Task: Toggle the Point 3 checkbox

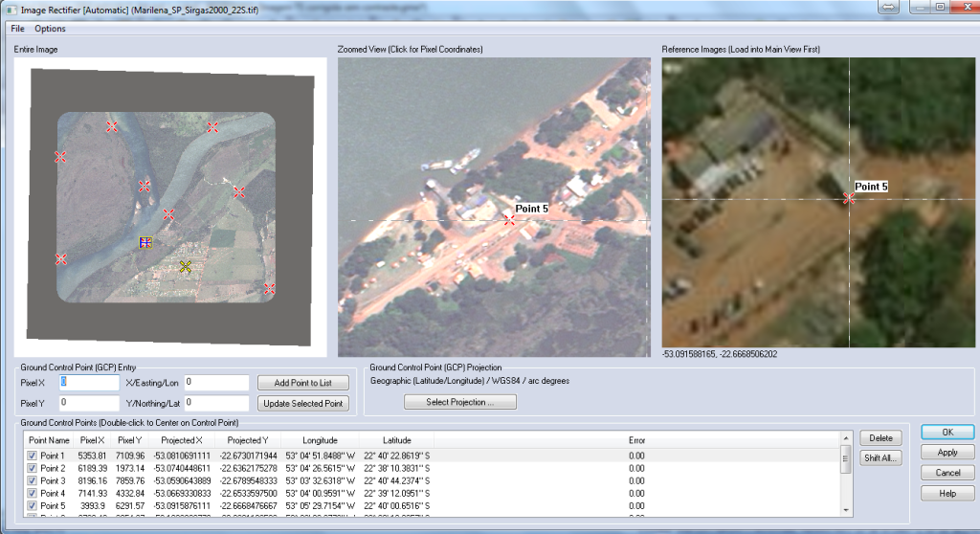Action: [33, 480]
